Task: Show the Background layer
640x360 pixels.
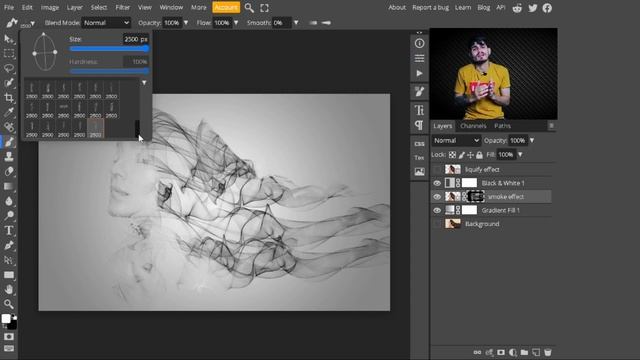Action: pyautogui.click(x=437, y=224)
